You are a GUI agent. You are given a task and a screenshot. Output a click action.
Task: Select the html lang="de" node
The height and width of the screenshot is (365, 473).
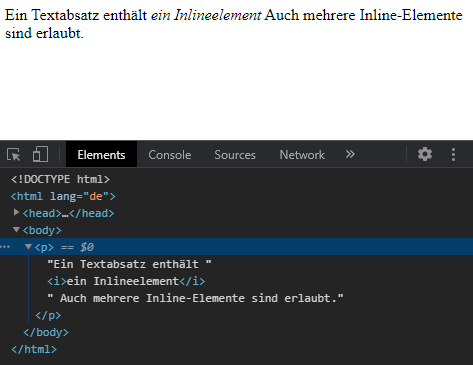pos(63,196)
